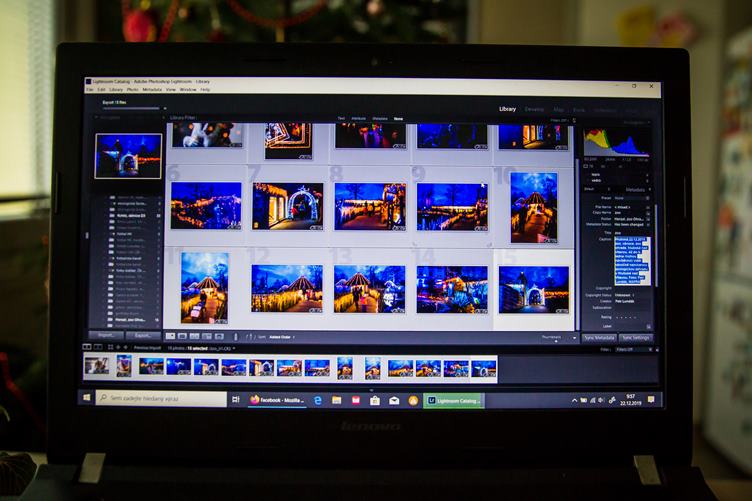Image resolution: width=752 pixels, height=501 pixels.
Task: Open the red app icon on the taskbar
Action: (x=356, y=400)
